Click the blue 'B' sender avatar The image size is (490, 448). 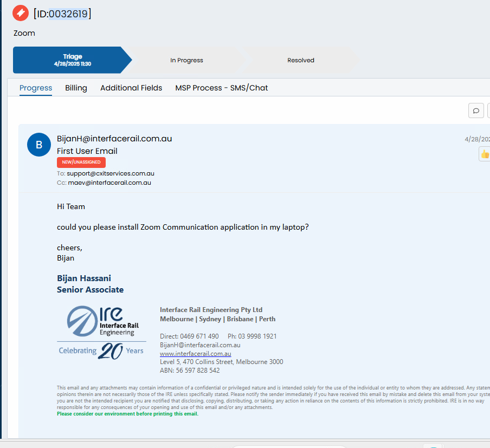(x=39, y=145)
